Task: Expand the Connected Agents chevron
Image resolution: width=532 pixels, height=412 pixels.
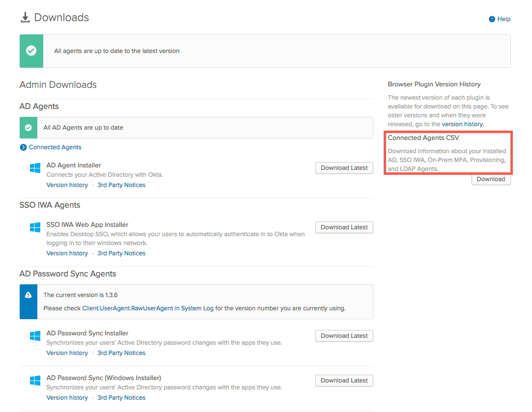Action: tap(23, 147)
